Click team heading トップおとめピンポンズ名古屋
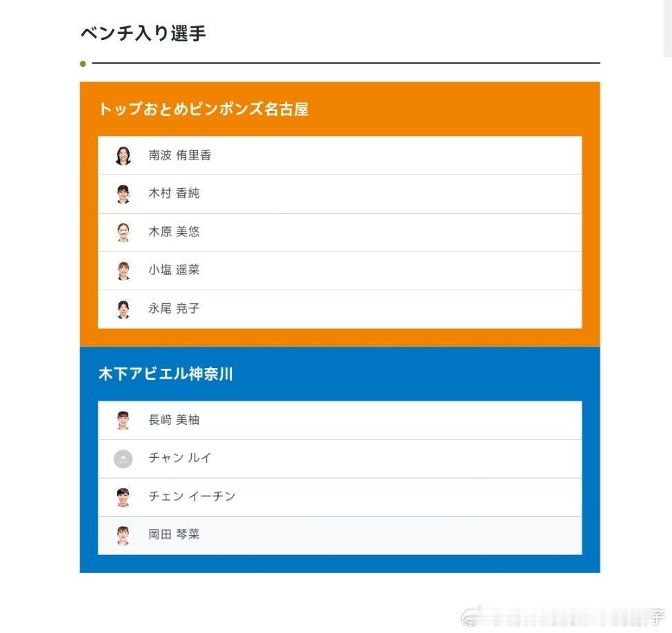This screenshot has height=633, width=672. pyautogui.click(x=204, y=109)
